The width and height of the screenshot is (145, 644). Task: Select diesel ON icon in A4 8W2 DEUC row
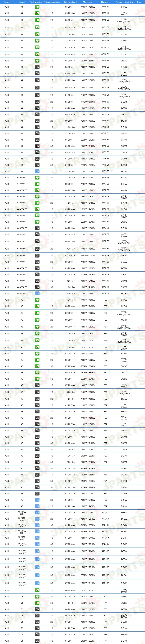pos(37,102)
